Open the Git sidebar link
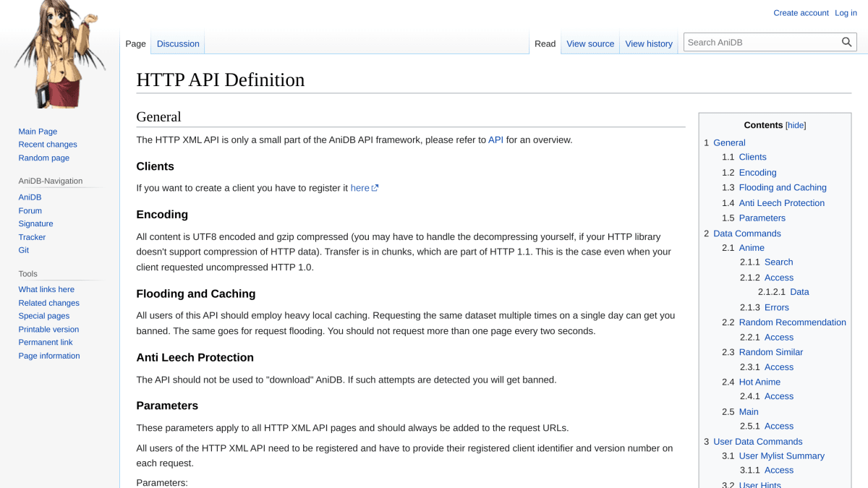868x488 pixels. click(24, 250)
